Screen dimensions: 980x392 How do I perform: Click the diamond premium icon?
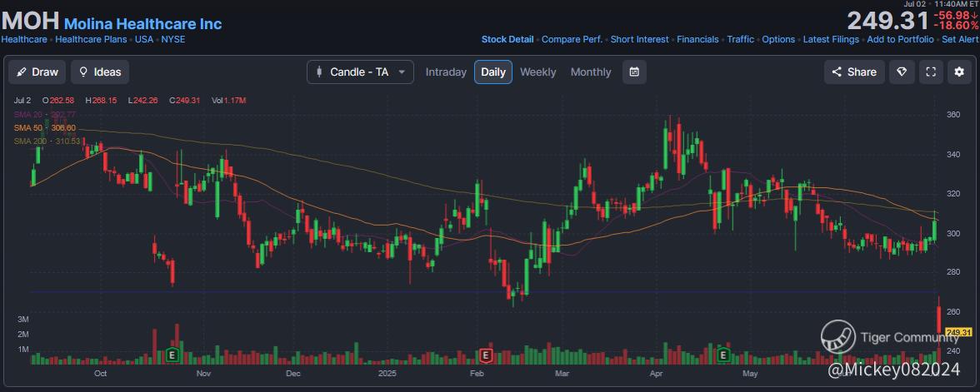pos(902,72)
